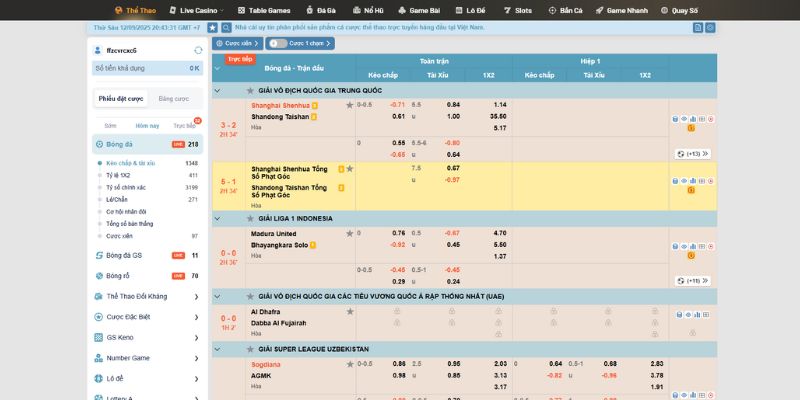This screenshot has height=400, width=800.
Task: Open the Live Casino dropdown
Action: [196, 10]
